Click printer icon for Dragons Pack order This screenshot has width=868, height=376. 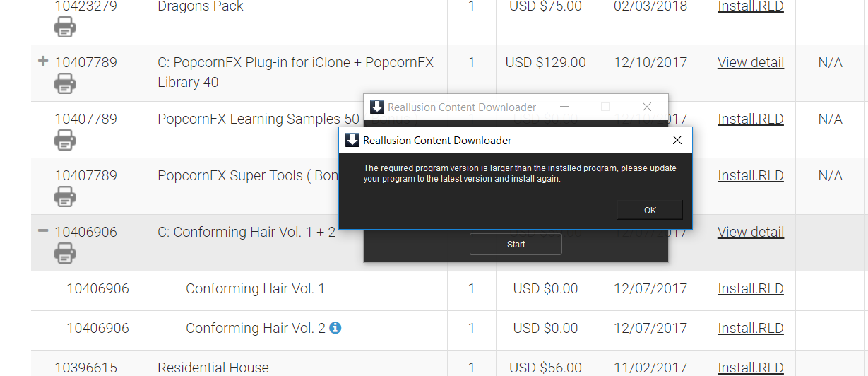pos(64,28)
